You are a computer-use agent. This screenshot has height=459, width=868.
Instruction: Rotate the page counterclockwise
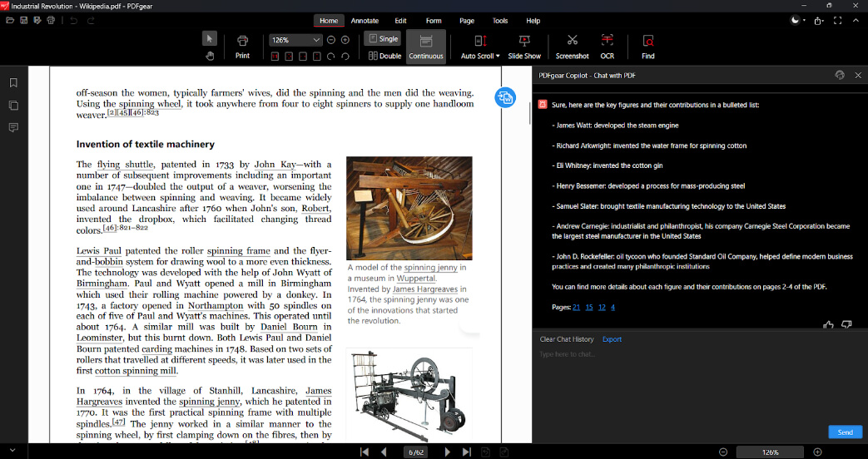click(x=345, y=56)
